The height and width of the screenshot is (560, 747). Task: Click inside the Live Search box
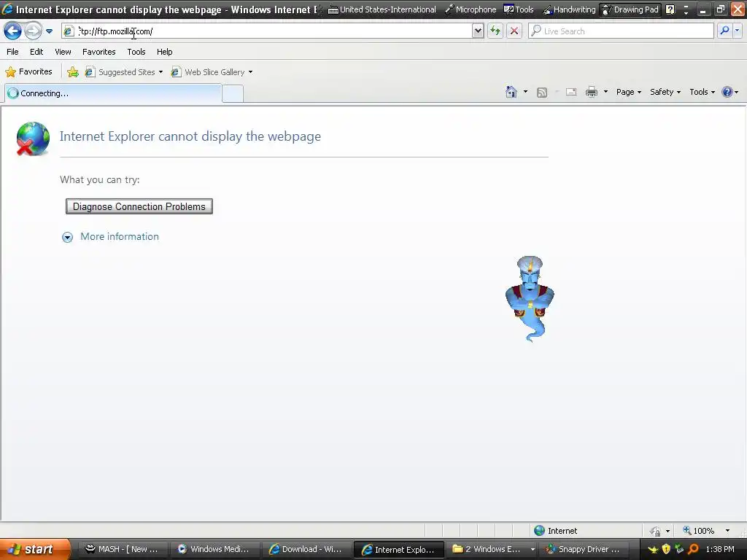click(621, 31)
